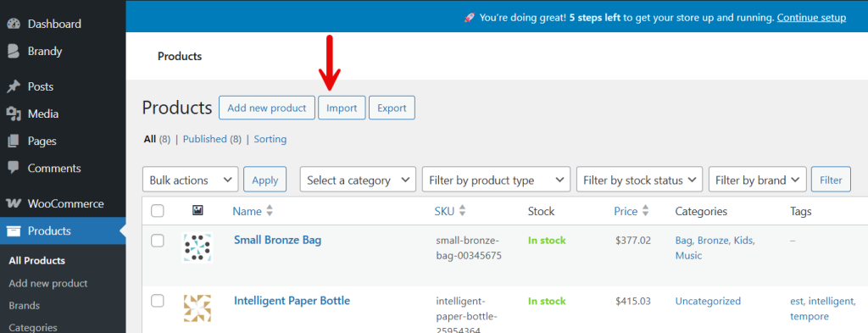This screenshot has width=868, height=333.
Task: Open Filter by stock status dropdown
Action: 639,180
